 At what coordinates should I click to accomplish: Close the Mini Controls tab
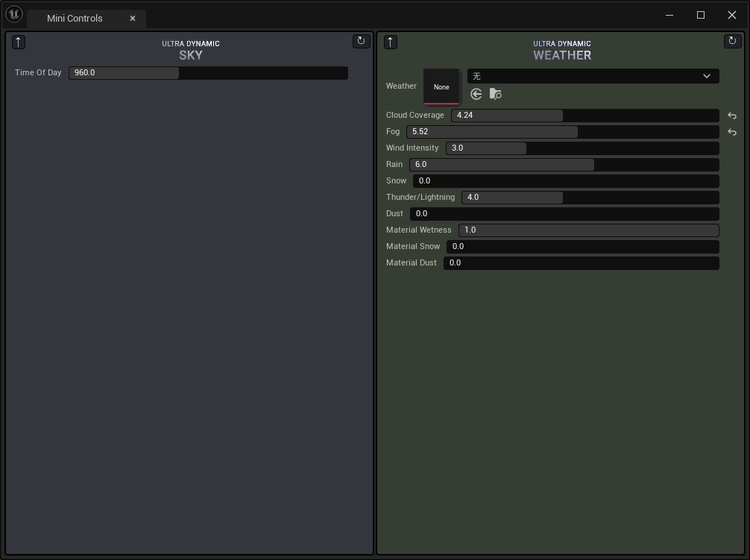pyautogui.click(x=133, y=18)
